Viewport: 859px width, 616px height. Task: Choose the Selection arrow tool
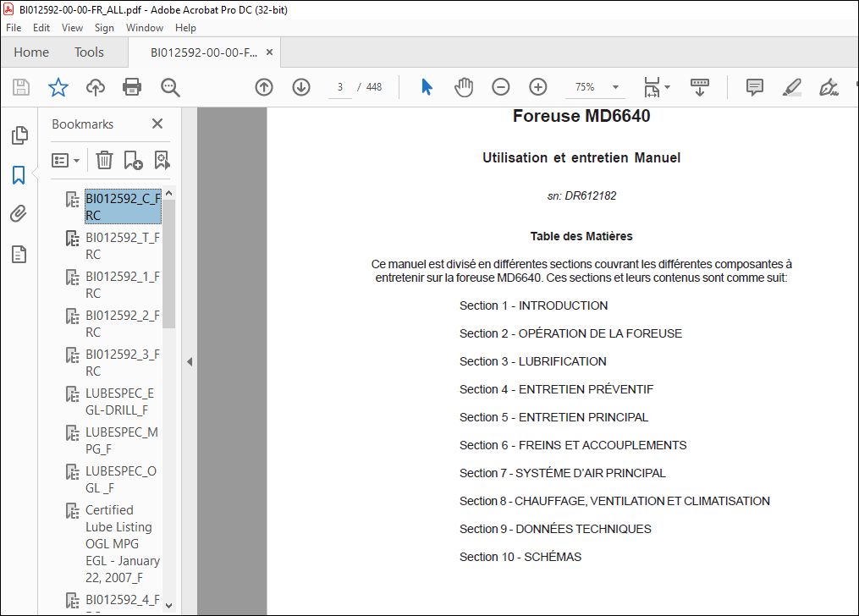tap(427, 87)
